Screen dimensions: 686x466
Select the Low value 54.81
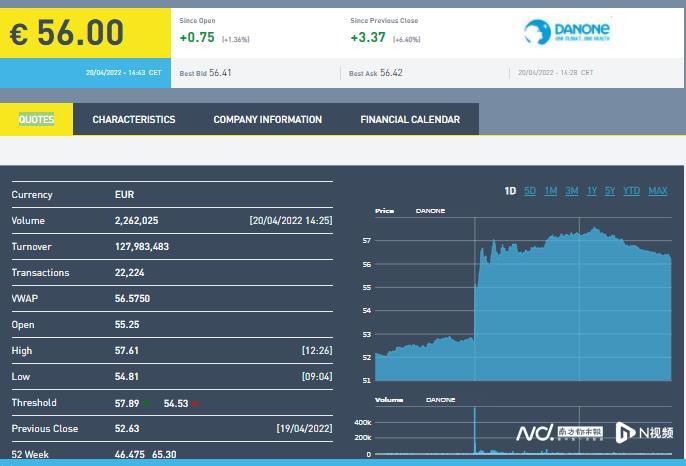(126, 376)
